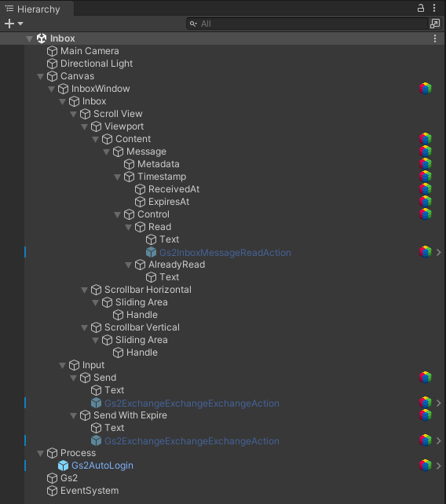The width and height of the screenshot is (446, 504).
Task: Open the Hierarchy panel kebab menu
Action: [x=434, y=8]
